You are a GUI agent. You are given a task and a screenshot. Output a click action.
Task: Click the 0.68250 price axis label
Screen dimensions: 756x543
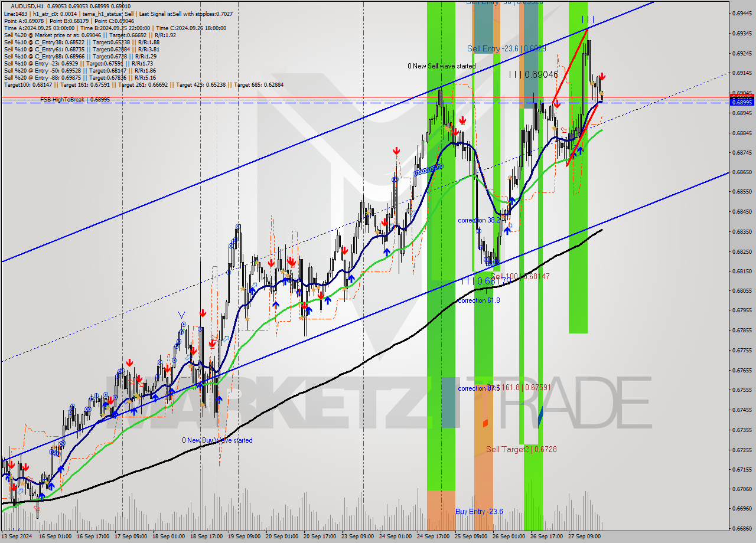(742, 251)
